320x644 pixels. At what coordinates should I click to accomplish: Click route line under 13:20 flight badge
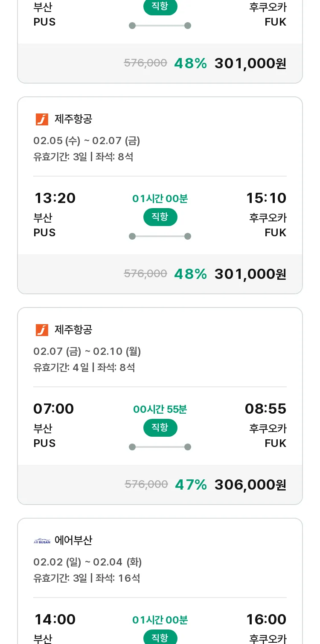(160, 236)
